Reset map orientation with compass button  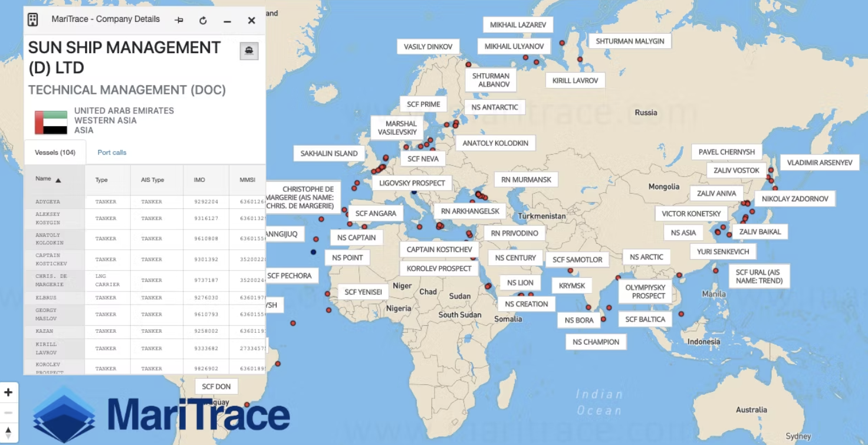point(9,433)
